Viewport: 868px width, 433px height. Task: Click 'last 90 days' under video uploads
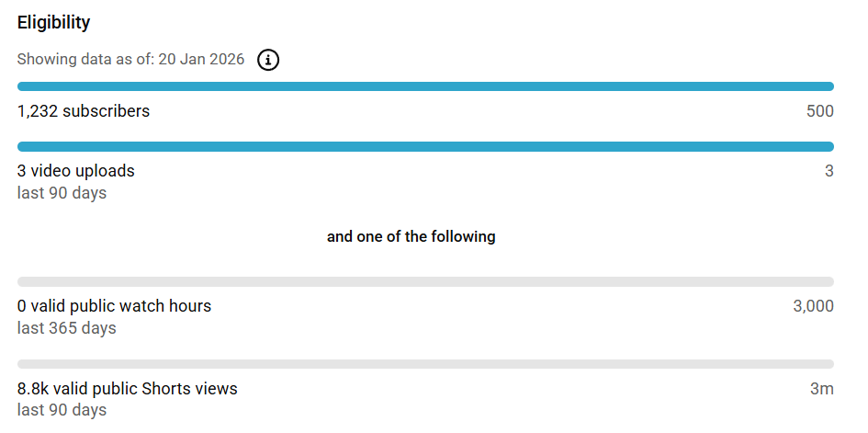(62, 193)
